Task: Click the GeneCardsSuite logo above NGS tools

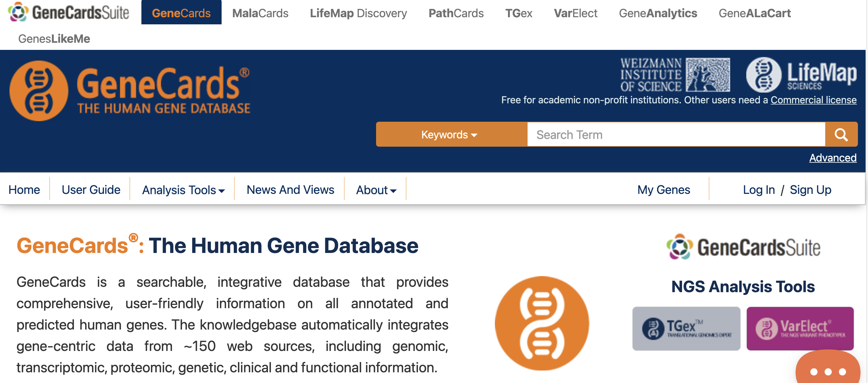Action: (743, 247)
